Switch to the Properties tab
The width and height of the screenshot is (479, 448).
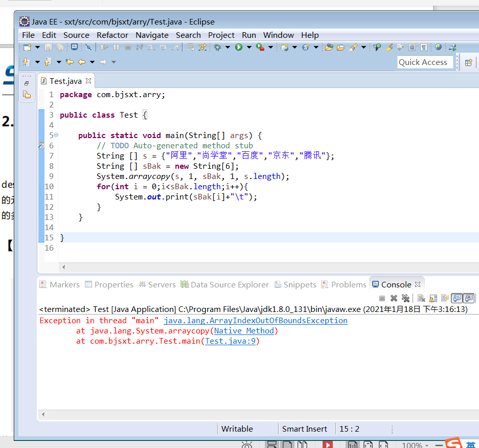click(x=109, y=284)
